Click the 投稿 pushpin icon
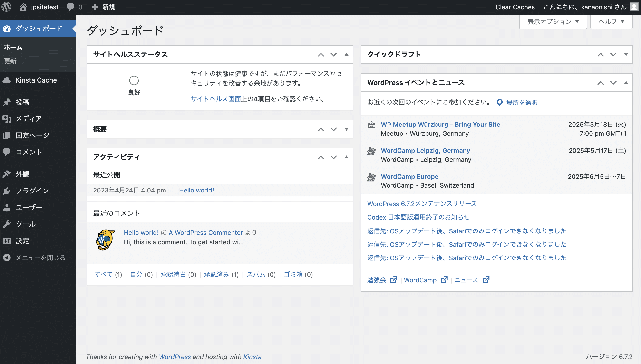The height and width of the screenshot is (364, 641). pos(7,102)
